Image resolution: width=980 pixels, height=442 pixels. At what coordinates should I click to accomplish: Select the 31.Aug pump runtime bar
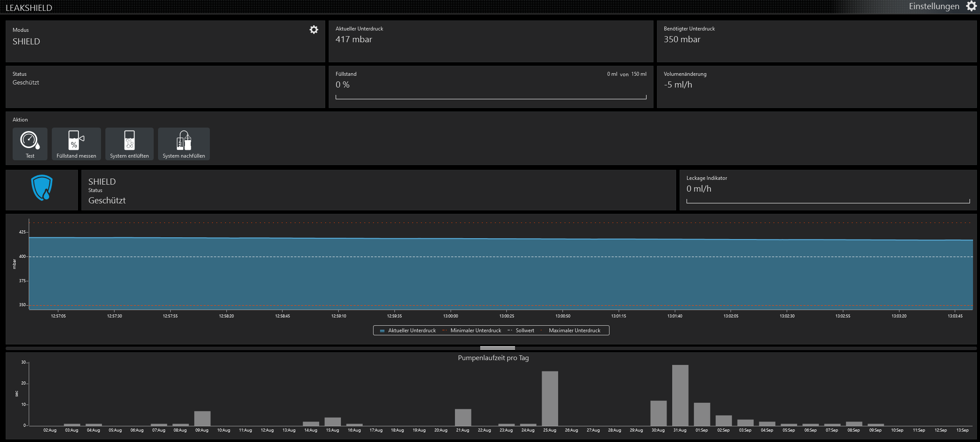tap(680, 395)
